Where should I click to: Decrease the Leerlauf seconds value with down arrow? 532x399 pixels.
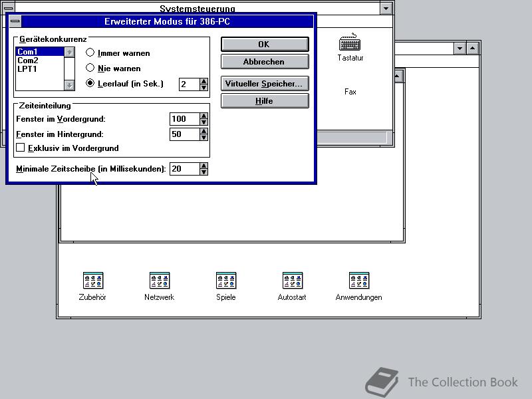(x=203, y=88)
